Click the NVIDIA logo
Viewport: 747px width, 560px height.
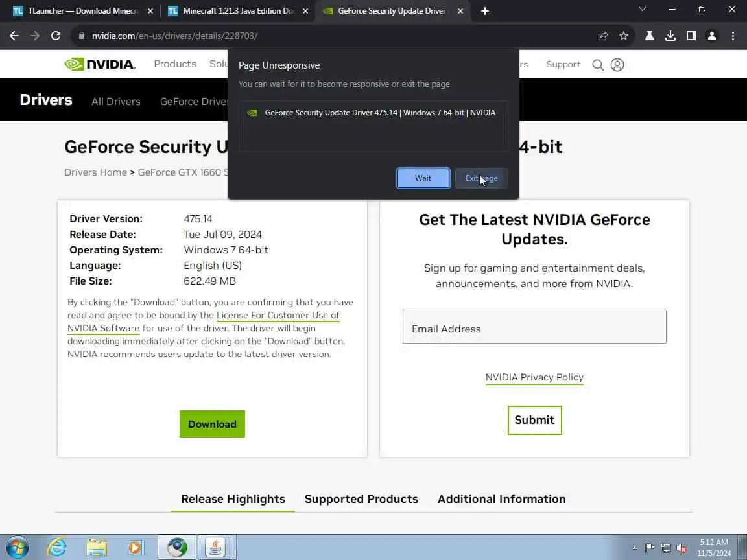(100, 64)
